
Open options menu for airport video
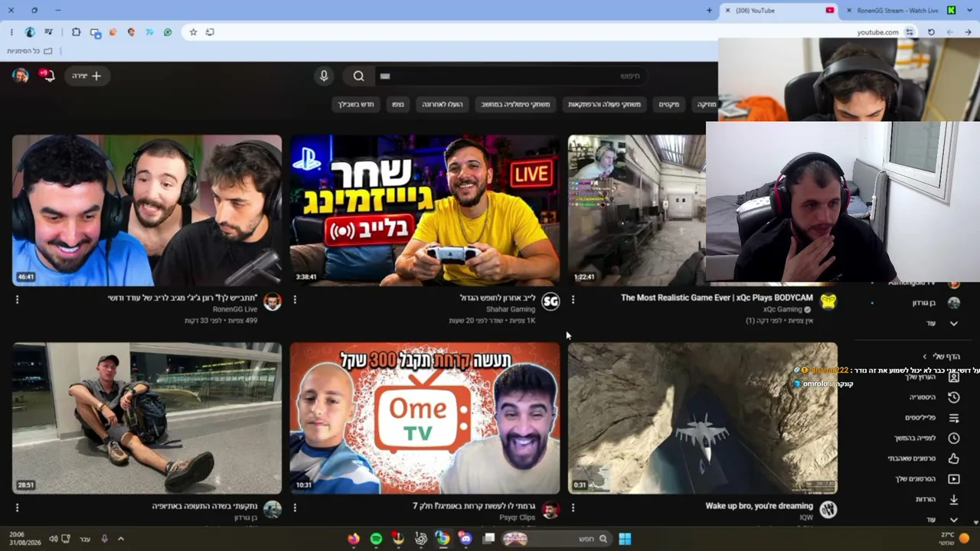point(17,507)
